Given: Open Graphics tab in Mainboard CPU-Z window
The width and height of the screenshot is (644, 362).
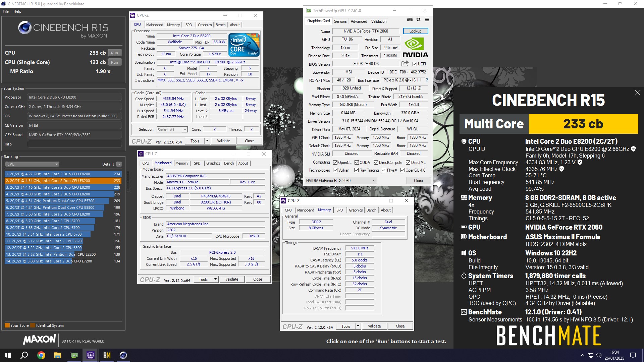Looking at the screenshot, I should point(213,163).
